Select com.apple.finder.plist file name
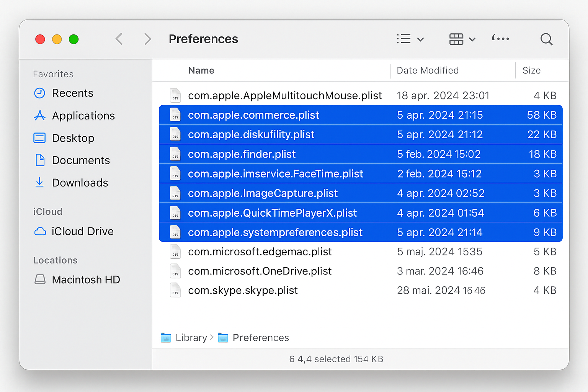588x392 pixels. (x=242, y=154)
